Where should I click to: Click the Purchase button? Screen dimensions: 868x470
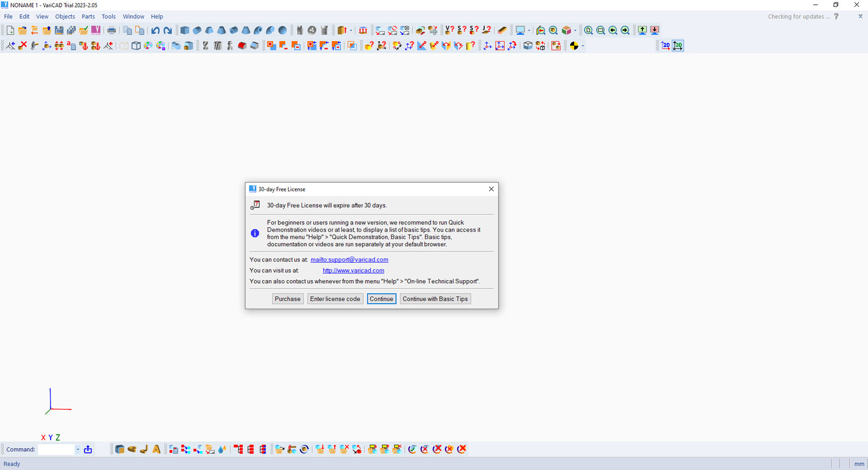click(288, 299)
